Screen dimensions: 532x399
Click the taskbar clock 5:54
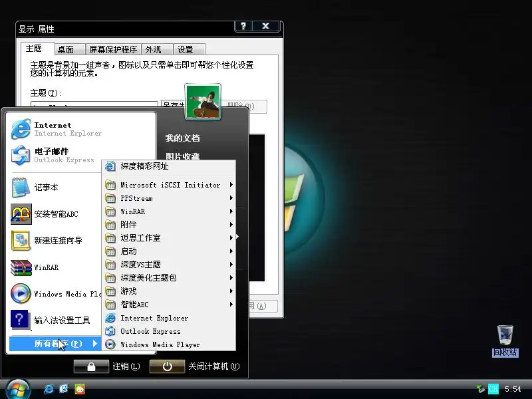click(513, 389)
